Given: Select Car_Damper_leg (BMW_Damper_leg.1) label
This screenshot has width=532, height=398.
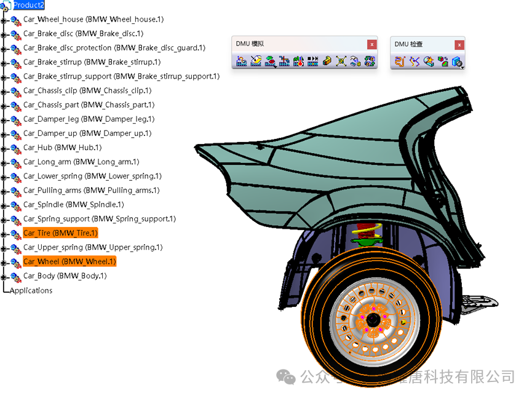Looking at the screenshot, I should tap(89, 119).
